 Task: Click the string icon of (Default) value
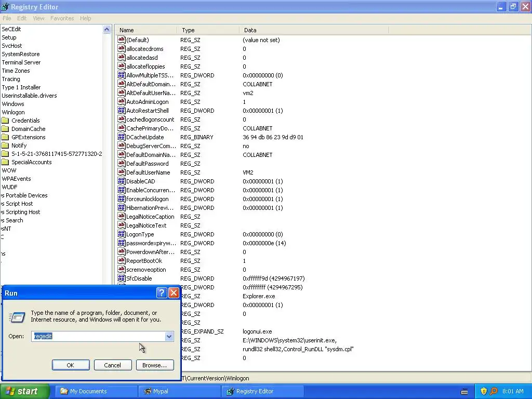122,39
